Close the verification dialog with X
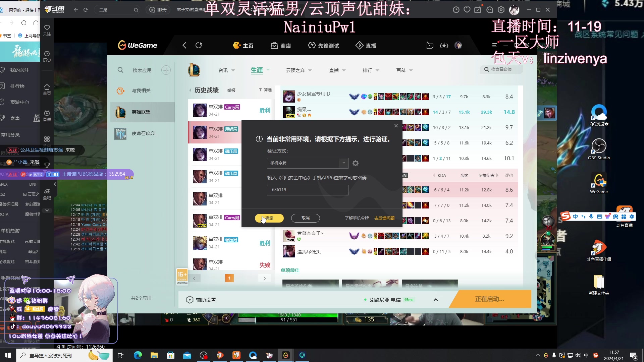This screenshot has width=644, height=362. pos(396,126)
